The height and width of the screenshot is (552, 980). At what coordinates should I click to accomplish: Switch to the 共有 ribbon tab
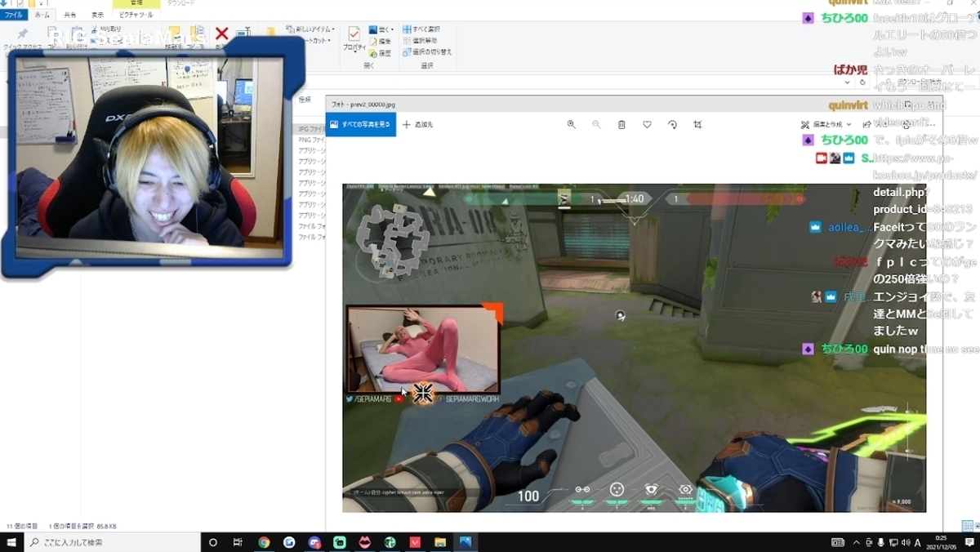70,15
